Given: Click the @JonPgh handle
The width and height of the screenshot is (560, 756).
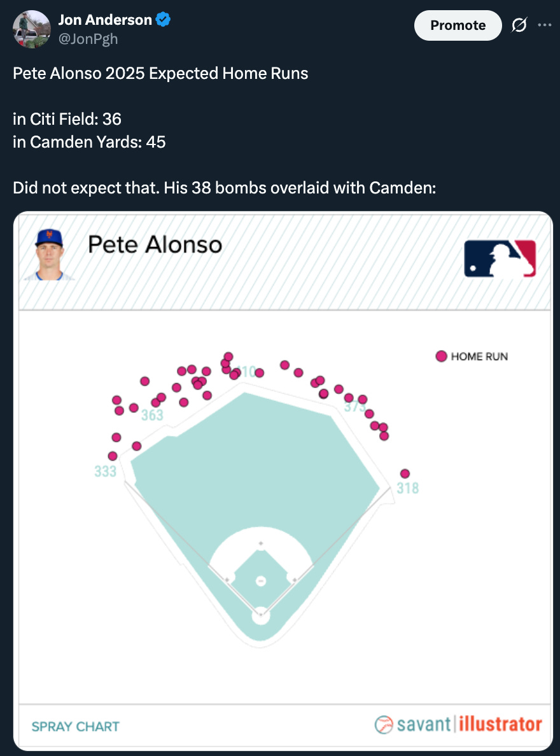Looking at the screenshot, I should click(x=88, y=39).
